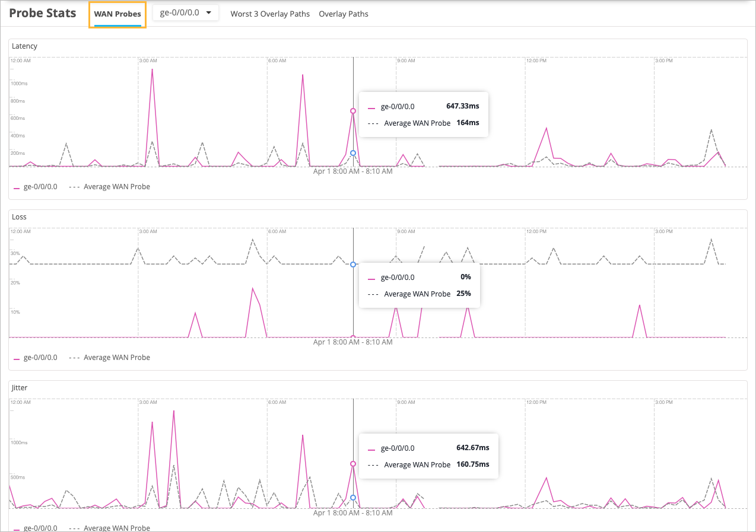The width and height of the screenshot is (756, 532).
Task: Toggle Average WAN Probe in Jitter legend
Action: tap(109, 528)
